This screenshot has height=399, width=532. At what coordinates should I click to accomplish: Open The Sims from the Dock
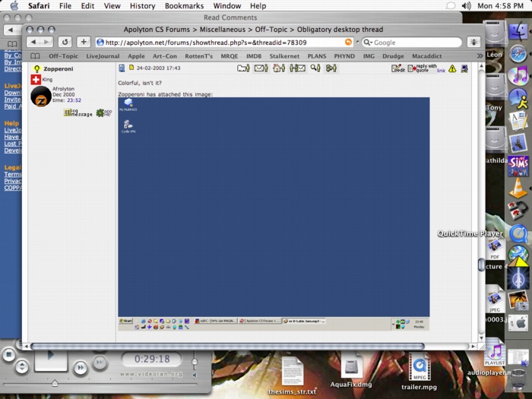coord(518,164)
